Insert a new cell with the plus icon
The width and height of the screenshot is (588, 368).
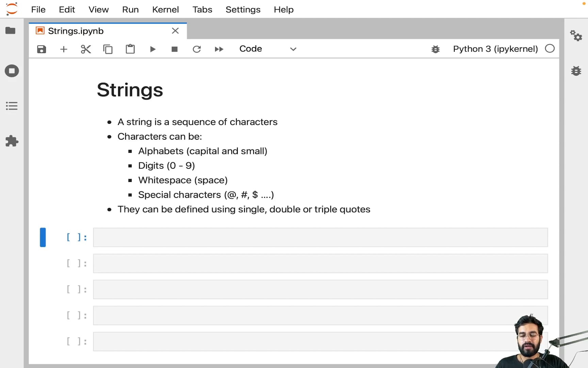[x=64, y=49]
